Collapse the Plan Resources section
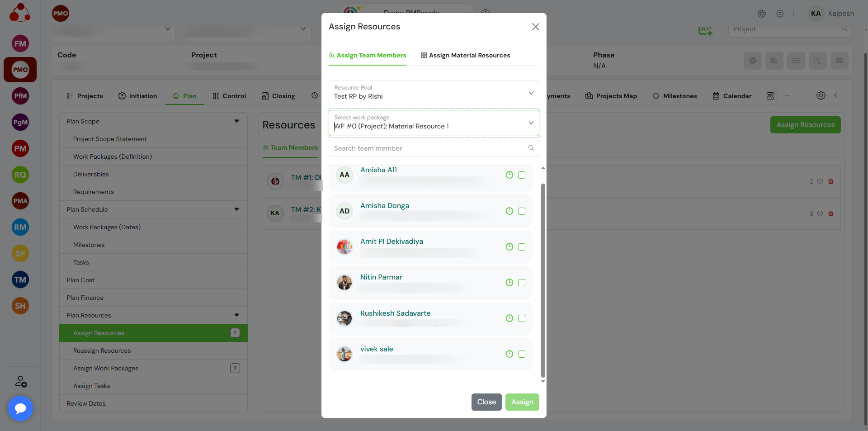The width and height of the screenshot is (868, 431). [x=236, y=315]
